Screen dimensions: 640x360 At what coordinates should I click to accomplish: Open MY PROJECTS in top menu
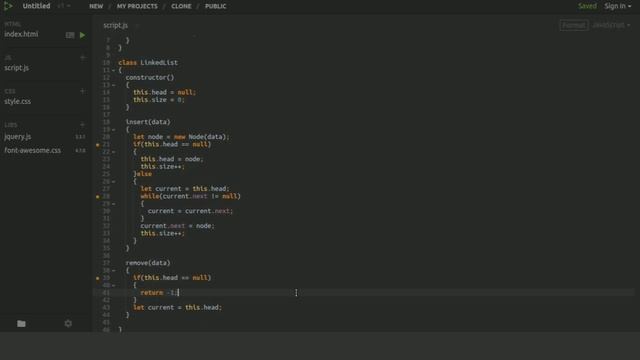137,6
